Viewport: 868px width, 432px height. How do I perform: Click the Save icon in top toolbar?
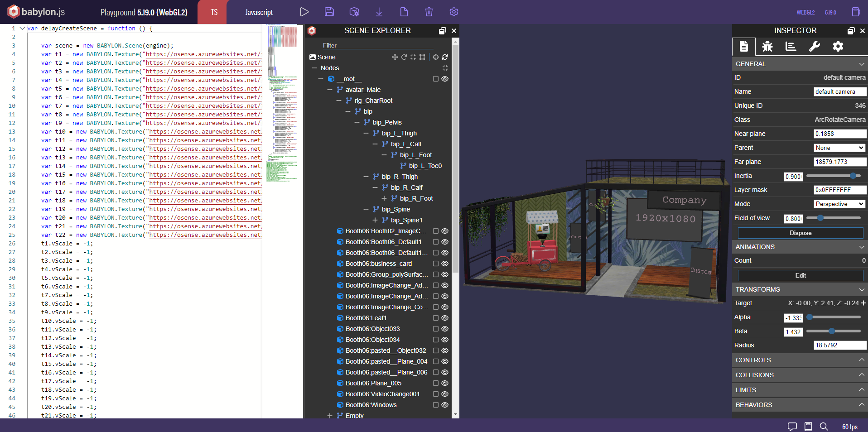pos(329,12)
